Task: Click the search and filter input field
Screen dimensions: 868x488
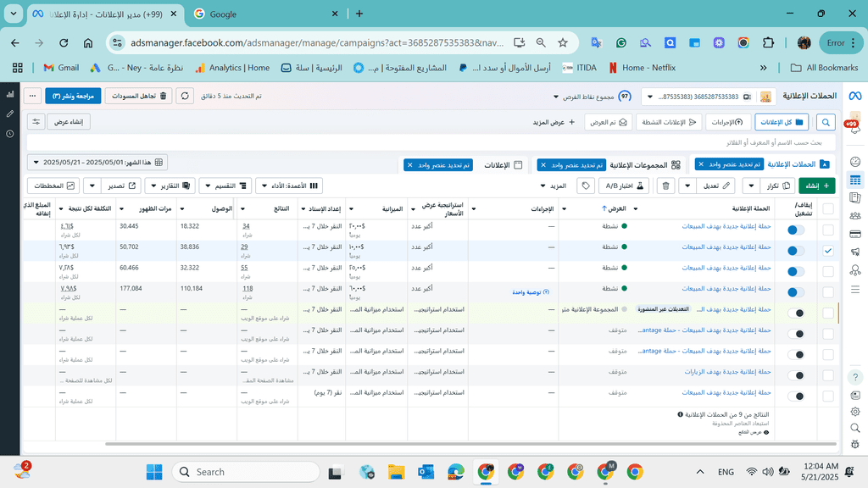Action: 424,142
